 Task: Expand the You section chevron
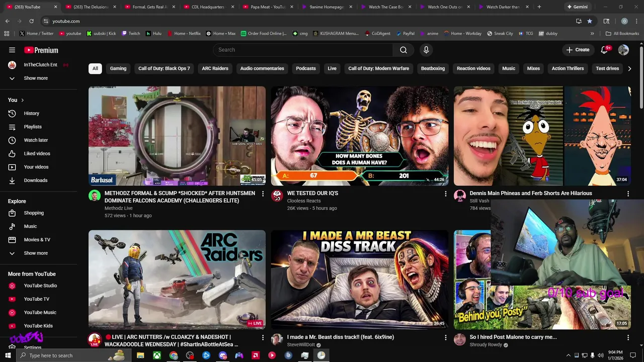22,100
